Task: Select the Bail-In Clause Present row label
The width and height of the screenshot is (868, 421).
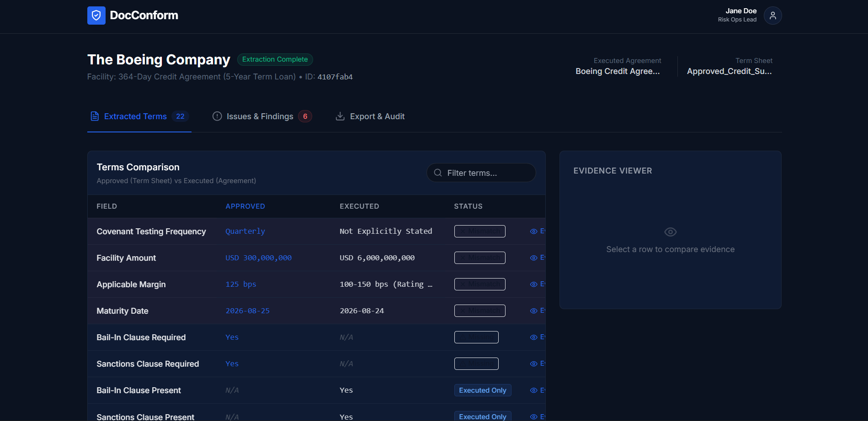Action: click(x=139, y=390)
